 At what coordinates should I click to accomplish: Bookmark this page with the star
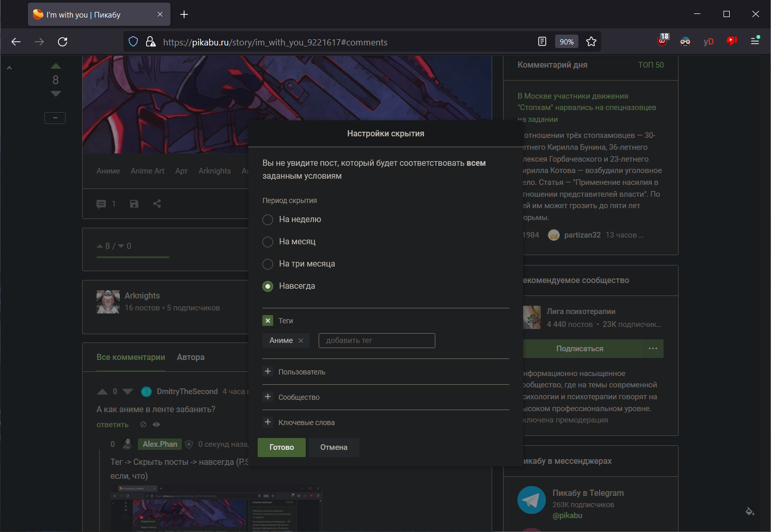pos(591,42)
